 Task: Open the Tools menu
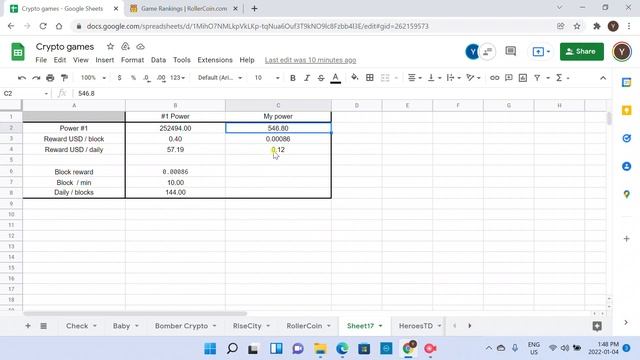point(182,60)
